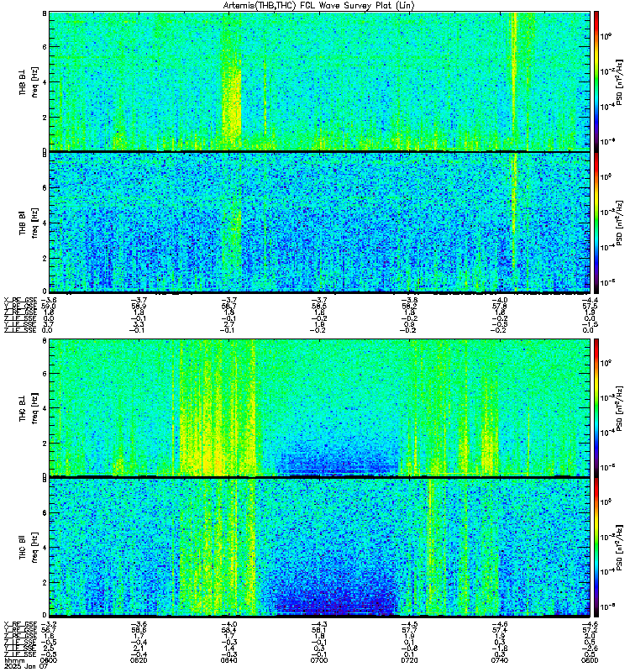Screen dimensions: 630x672
Task: Click the '-4.3' X_RE_GSE value
Action: point(319,624)
